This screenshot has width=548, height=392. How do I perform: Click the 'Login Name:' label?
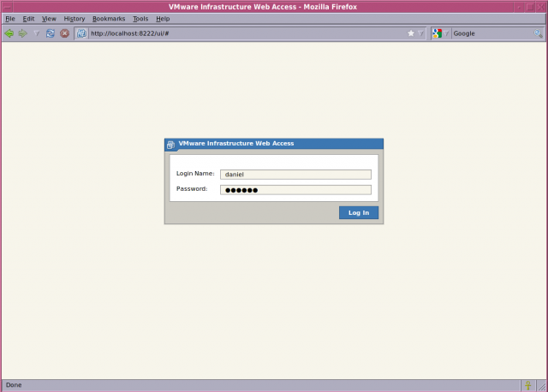click(x=195, y=174)
